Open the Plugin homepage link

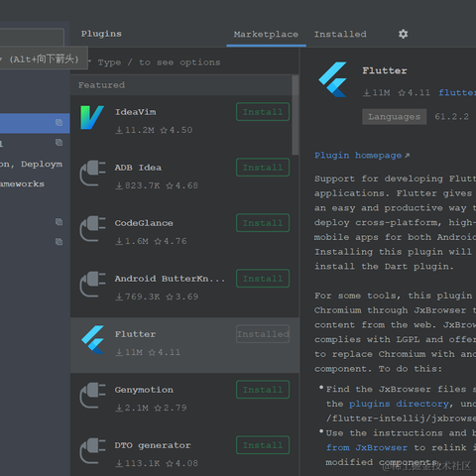(x=358, y=155)
